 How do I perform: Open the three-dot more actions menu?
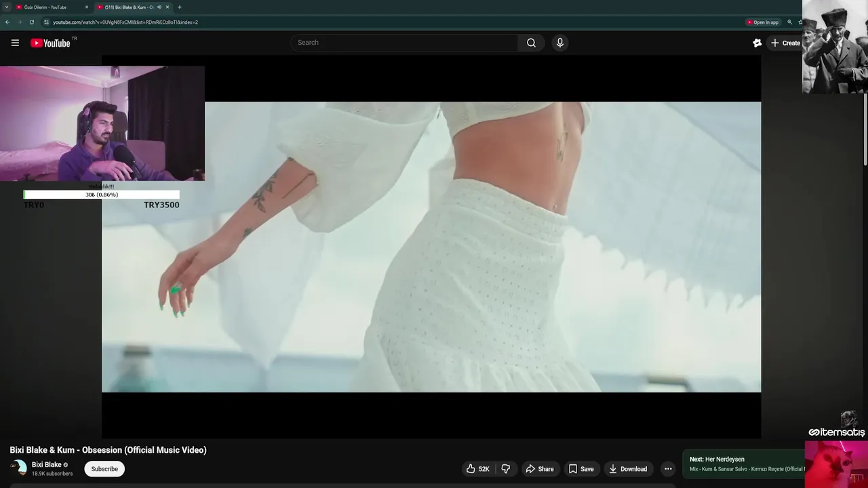coord(668,469)
